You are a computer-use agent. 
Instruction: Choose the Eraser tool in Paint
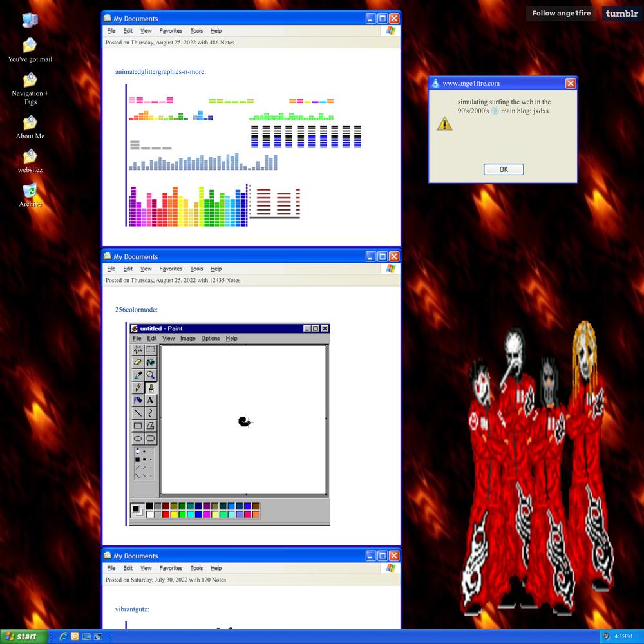click(x=138, y=362)
